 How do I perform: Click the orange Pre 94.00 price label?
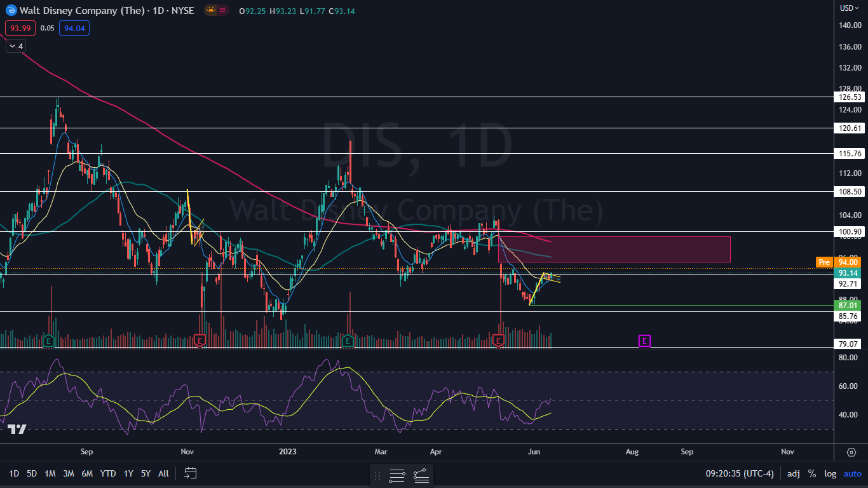click(837, 262)
